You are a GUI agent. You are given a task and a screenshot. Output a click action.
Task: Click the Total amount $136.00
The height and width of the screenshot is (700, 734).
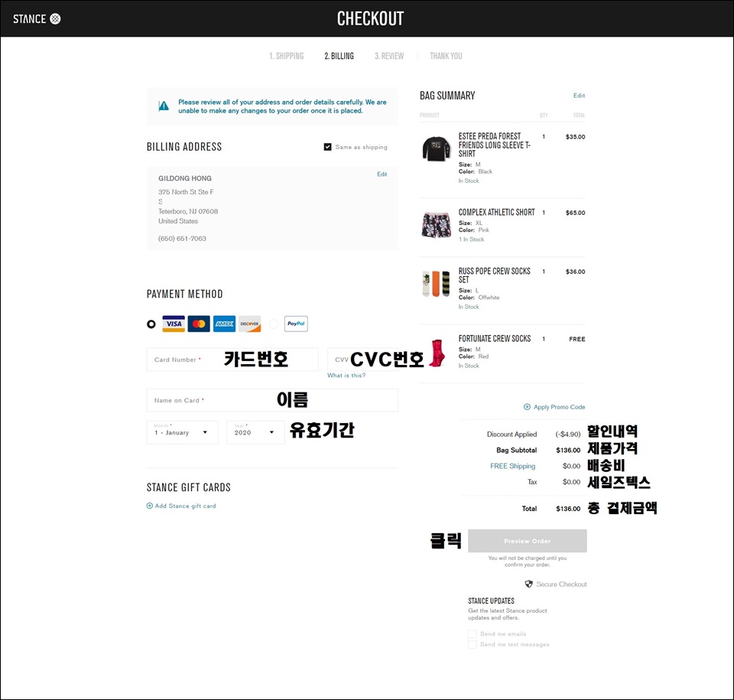568,509
